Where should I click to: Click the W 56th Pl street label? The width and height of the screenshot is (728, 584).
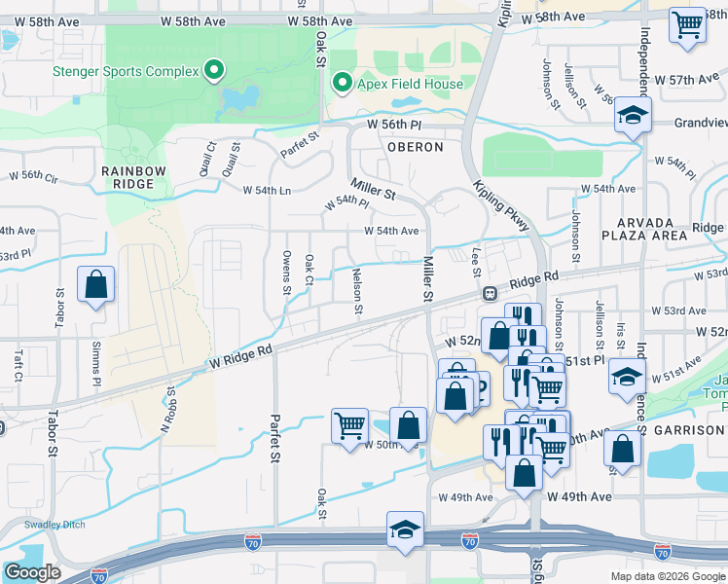[x=394, y=125]
